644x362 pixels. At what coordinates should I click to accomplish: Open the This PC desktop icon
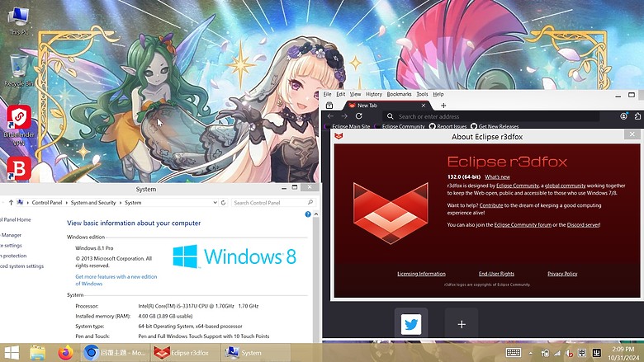(x=18, y=21)
